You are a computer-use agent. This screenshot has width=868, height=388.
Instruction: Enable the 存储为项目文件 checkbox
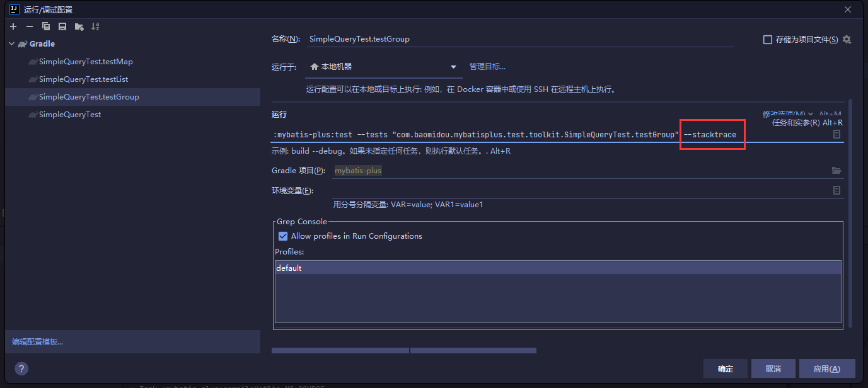(x=768, y=40)
